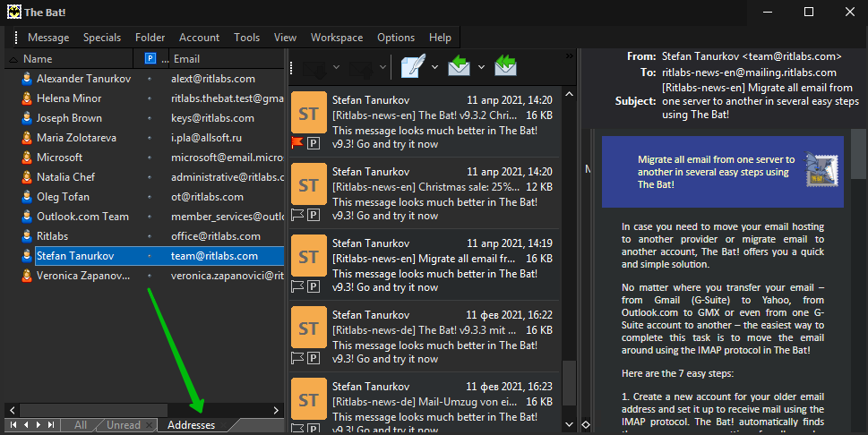Screen dimensions: 868x435
Task: Click the diamond icon at preview pane bottom-left
Action: tap(586, 424)
